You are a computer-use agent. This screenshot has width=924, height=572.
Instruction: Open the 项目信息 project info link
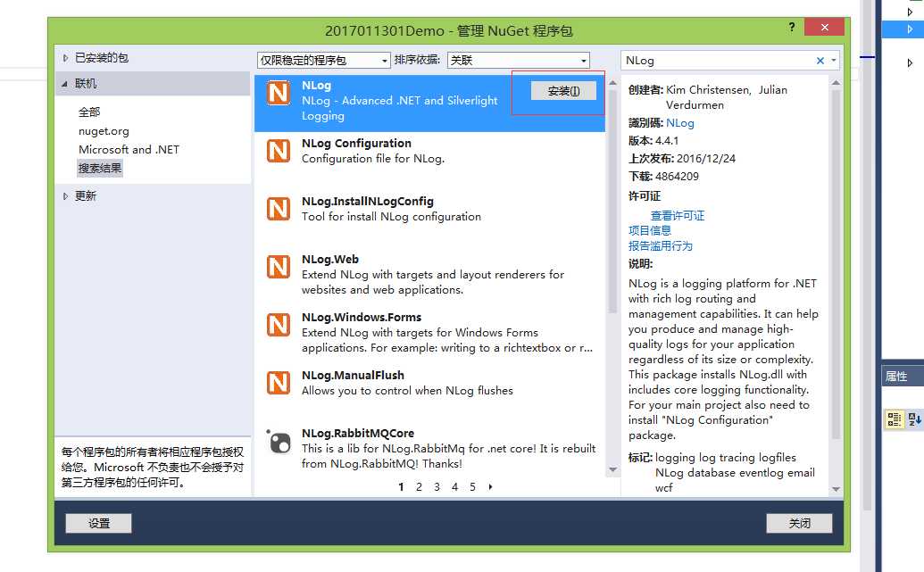tap(649, 230)
